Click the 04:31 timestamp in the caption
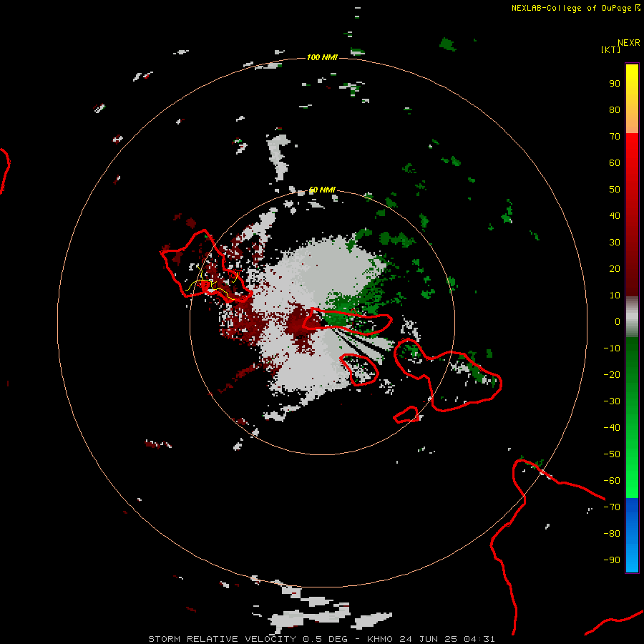 point(479,639)
